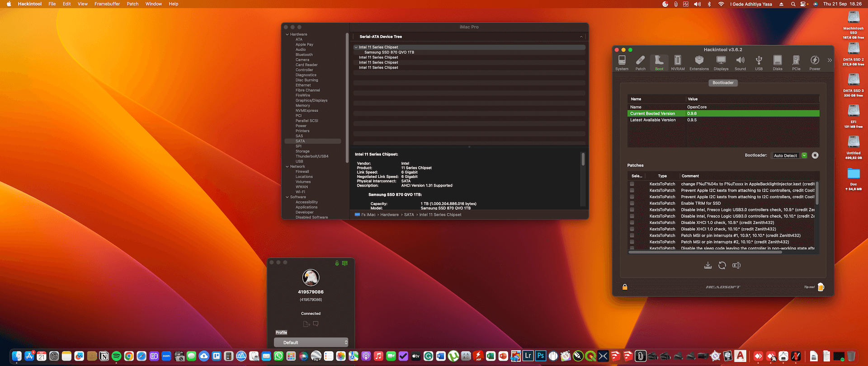The height and width of the screenshot is (366, 868).
Task: Open the PCIe section in Hackintool
Action: pyautogui.click(x=796, y=63)
